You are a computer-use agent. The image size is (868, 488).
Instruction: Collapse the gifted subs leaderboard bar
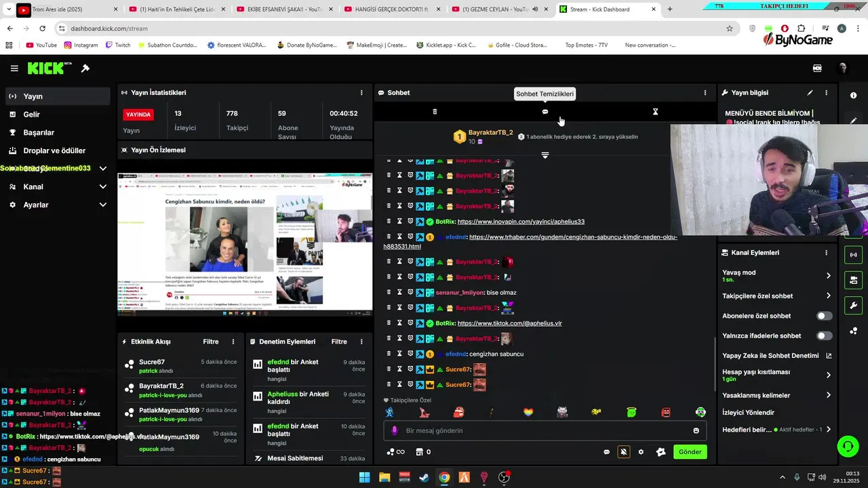point(545,155)
